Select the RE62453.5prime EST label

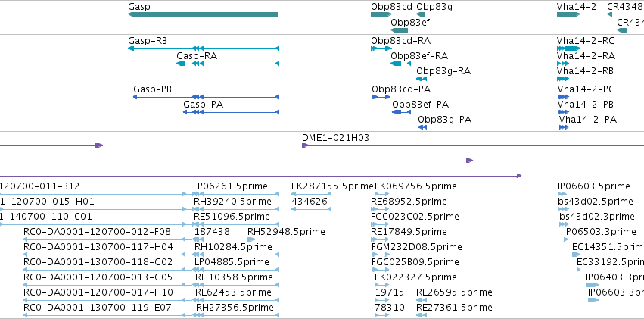(x=233, y=292)
